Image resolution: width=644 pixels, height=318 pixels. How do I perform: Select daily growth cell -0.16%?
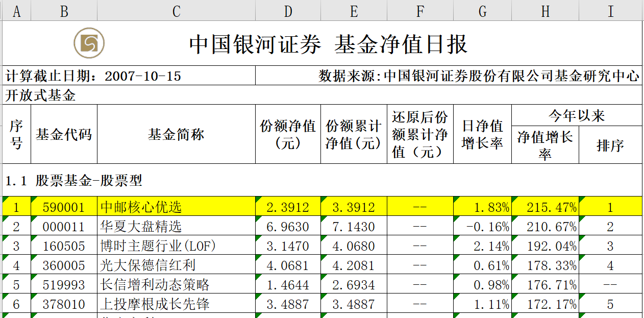click(x=482, y=226)
